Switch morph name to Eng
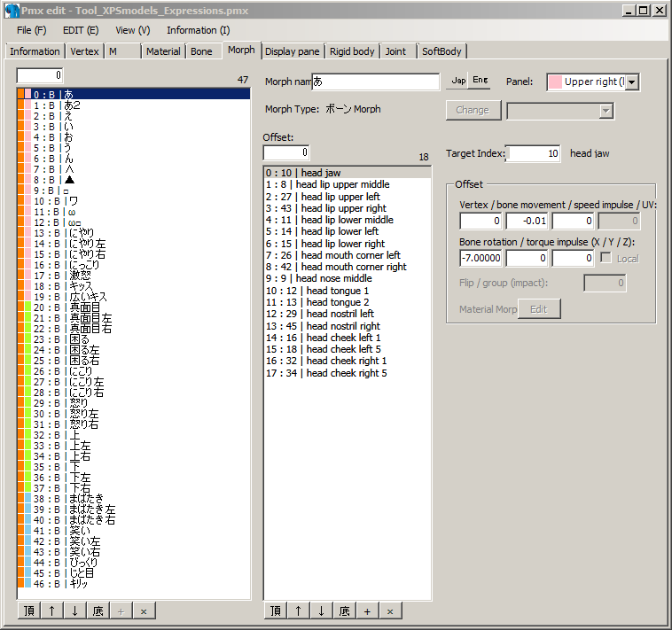 (480, 81)
